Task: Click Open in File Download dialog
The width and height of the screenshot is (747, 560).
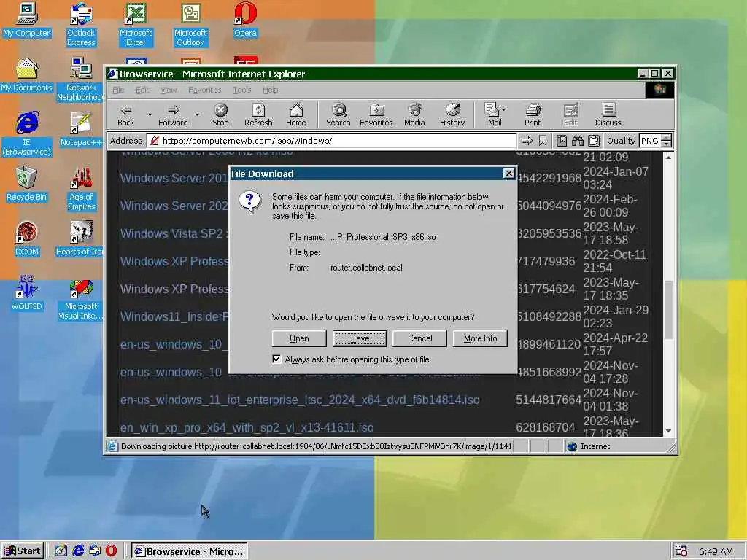Action: [299, 338]
